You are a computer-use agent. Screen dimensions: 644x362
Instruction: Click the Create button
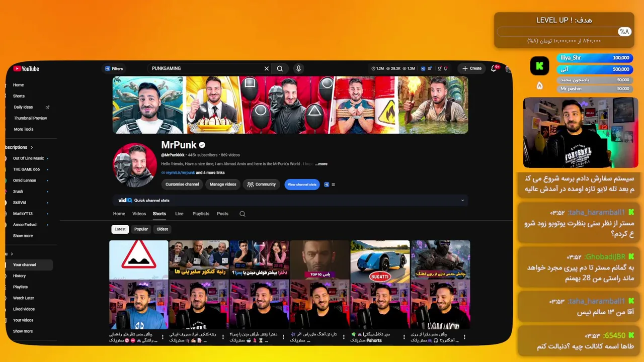[x=472, y=68]
